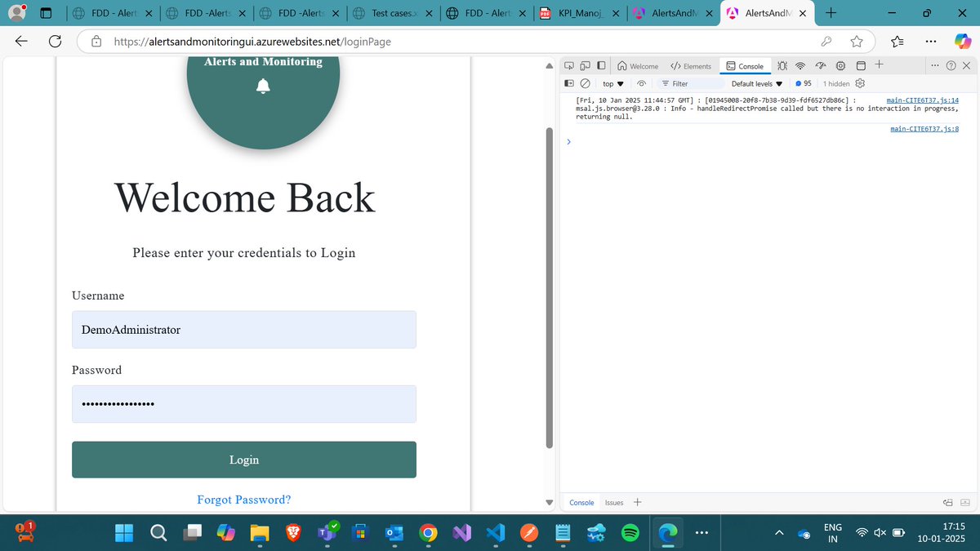Open Postman from the taskbar

coord(529,533)
